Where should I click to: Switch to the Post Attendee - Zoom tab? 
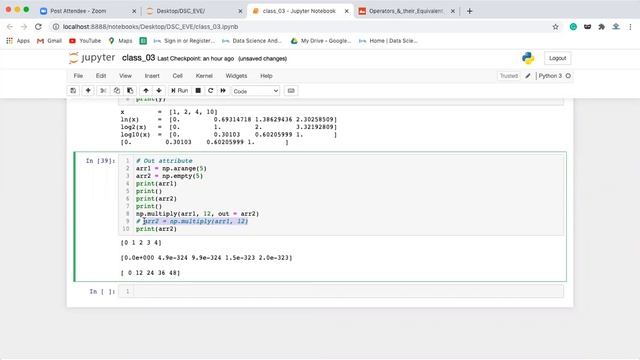click(88, 11)
